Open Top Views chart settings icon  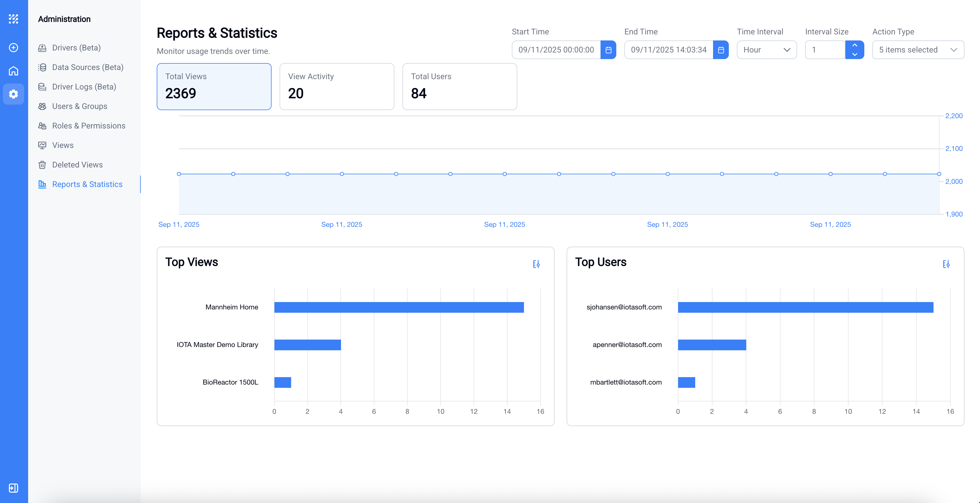tap(536, 264)
